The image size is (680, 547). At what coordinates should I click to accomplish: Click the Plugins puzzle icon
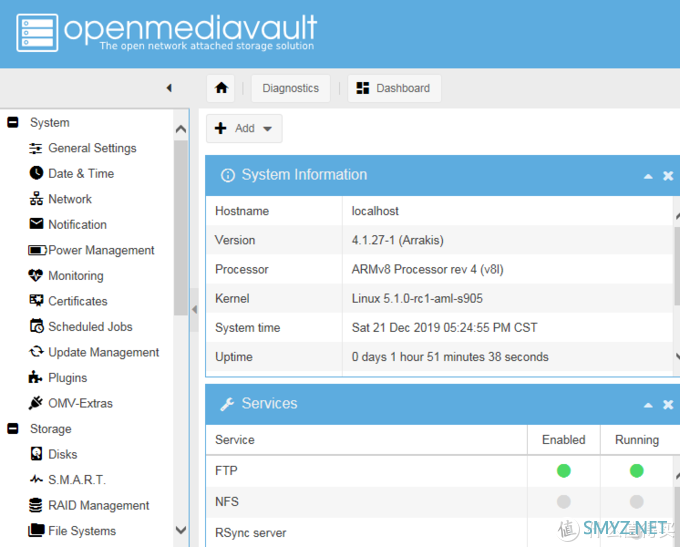point(35,377)
